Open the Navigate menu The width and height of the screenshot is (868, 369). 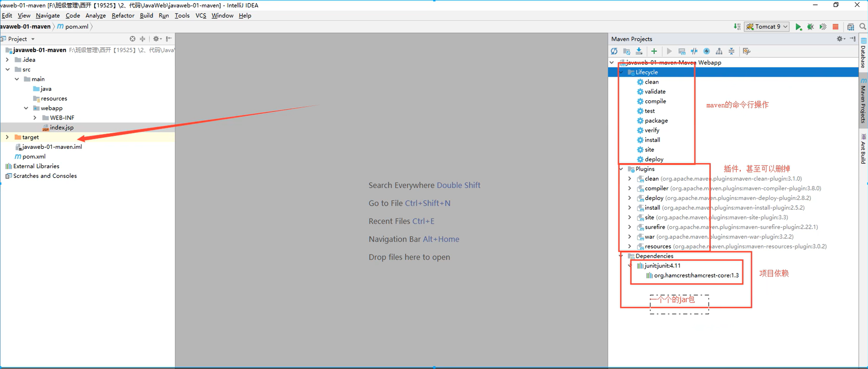(x=48, y=16)
